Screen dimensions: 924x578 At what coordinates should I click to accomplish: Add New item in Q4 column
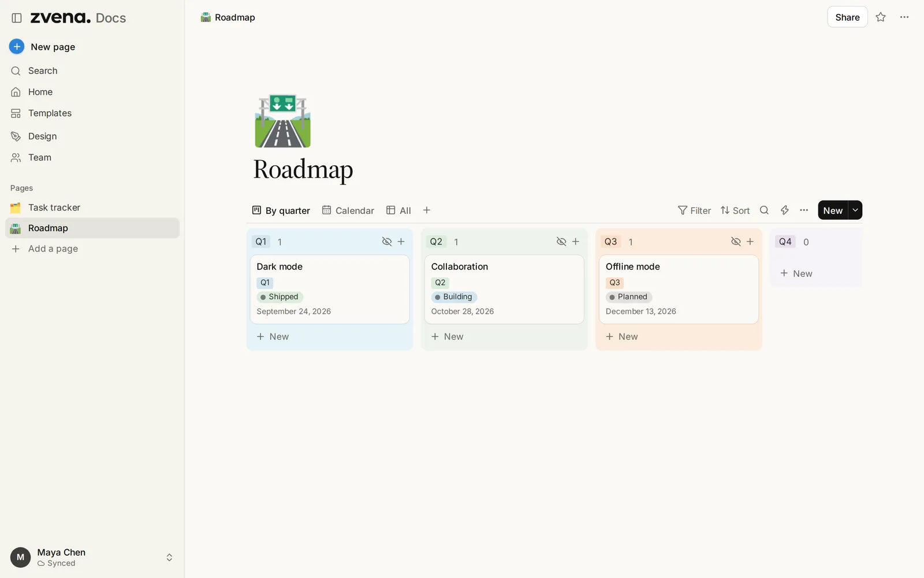pyautogui.click(x=817, y=273)
